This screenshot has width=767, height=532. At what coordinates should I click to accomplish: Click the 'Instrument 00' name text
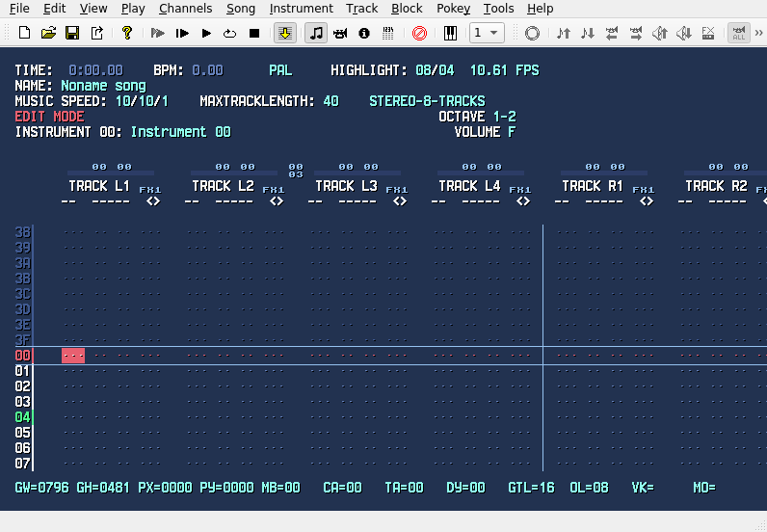[x=180, y=132]
